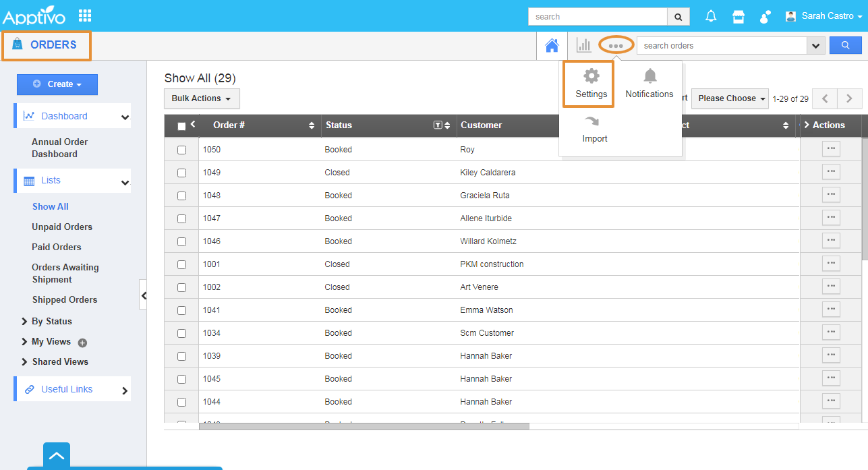The image size is (868, 470).
Task: Toggle the select-all header checkbox
Action: pos(181,125)
